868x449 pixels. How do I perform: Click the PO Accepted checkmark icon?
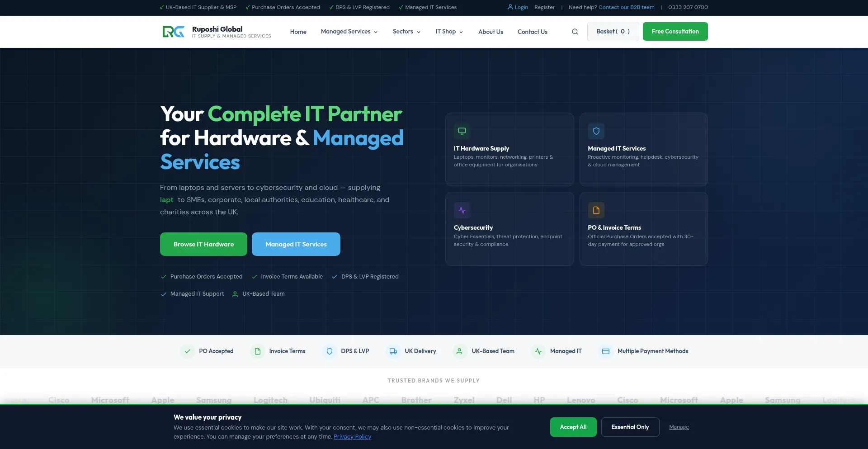click(x=188, y=351)
